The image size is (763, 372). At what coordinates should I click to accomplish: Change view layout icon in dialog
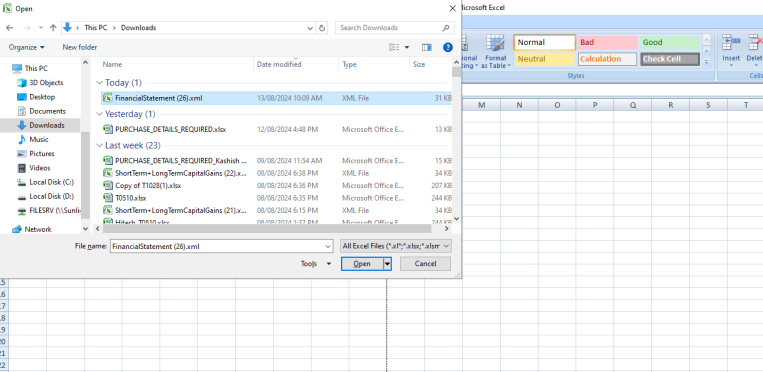click(394, 47)
